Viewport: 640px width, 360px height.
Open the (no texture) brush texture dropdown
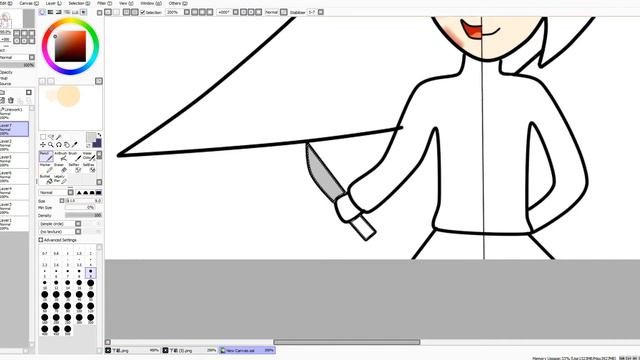pos(60,231)
